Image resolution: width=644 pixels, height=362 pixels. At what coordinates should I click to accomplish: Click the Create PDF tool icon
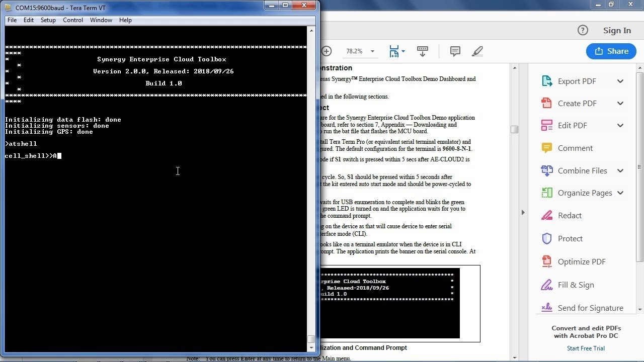[x=547, y=103]
